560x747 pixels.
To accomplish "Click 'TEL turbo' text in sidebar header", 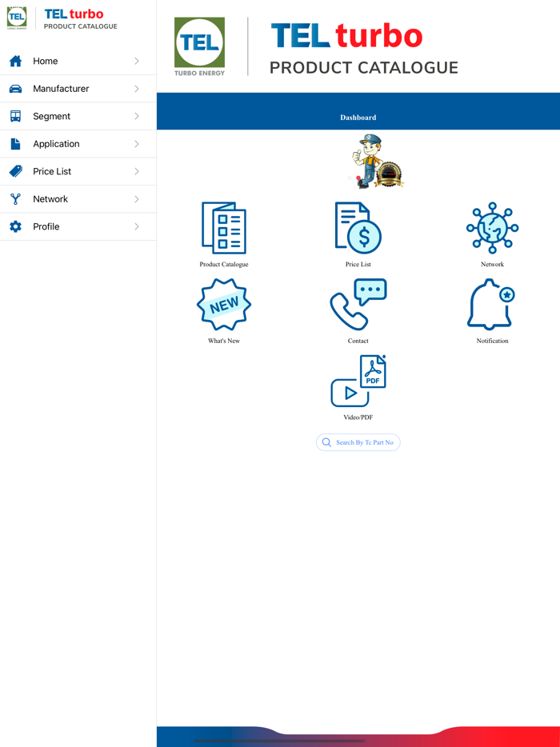I will click(74, 14).
